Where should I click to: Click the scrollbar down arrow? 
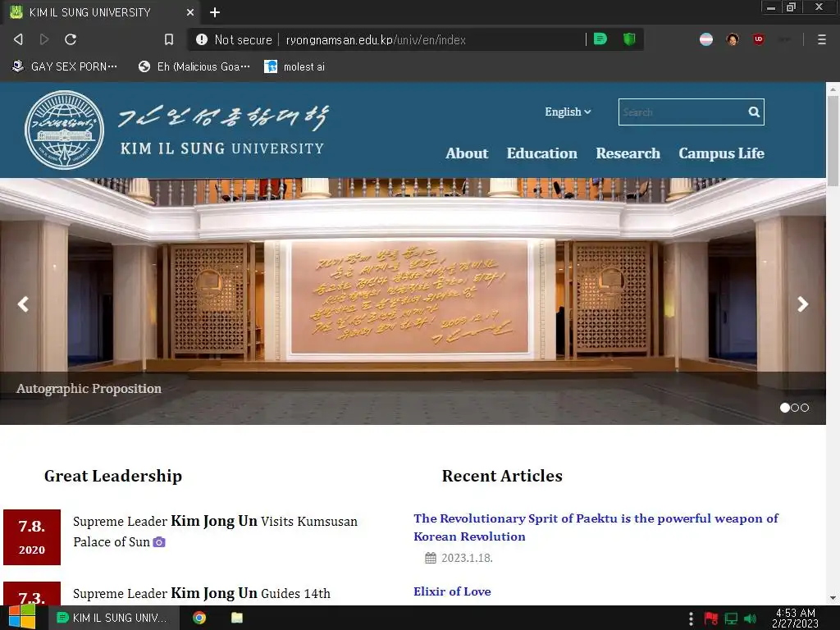tap(833, 598)
